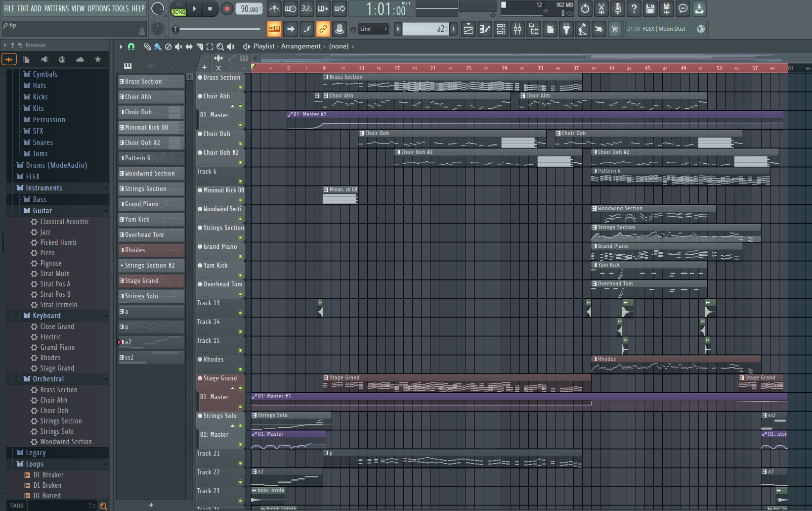The image size is (812, 511).
Task: Click the shopping cart icon
Action: pos(615,29)
